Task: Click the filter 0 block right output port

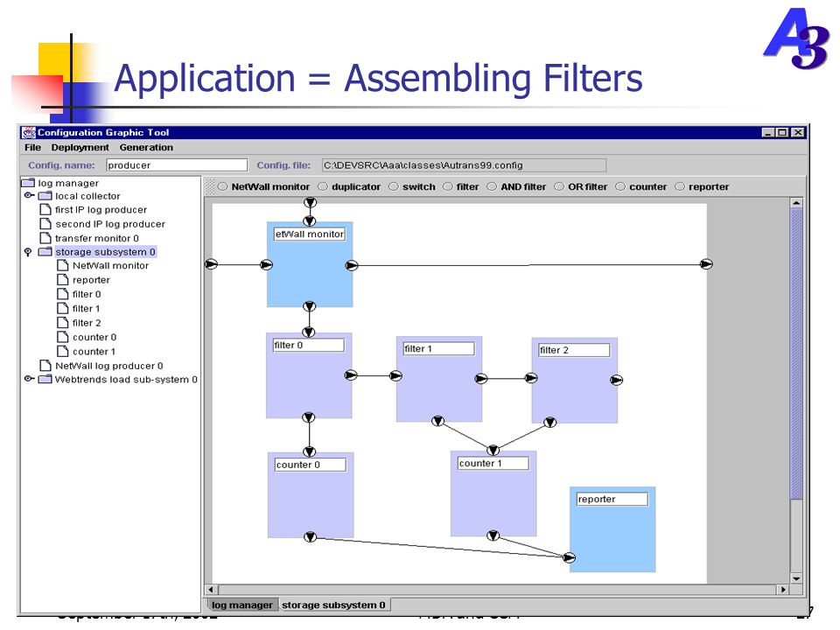Action: 351,375
